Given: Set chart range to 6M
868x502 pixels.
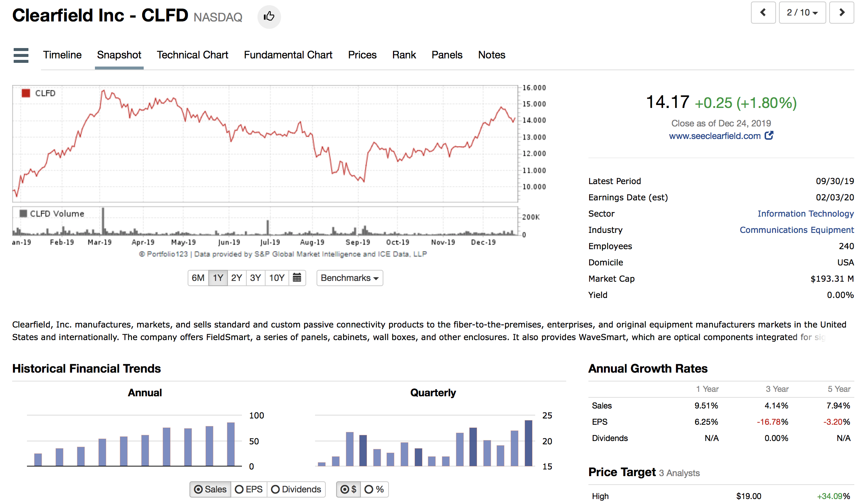Looking at the screenshot, I should click(198, 278).
